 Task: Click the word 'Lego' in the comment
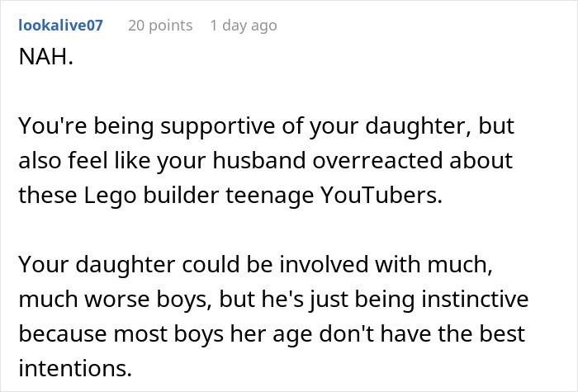coord(110,196)
